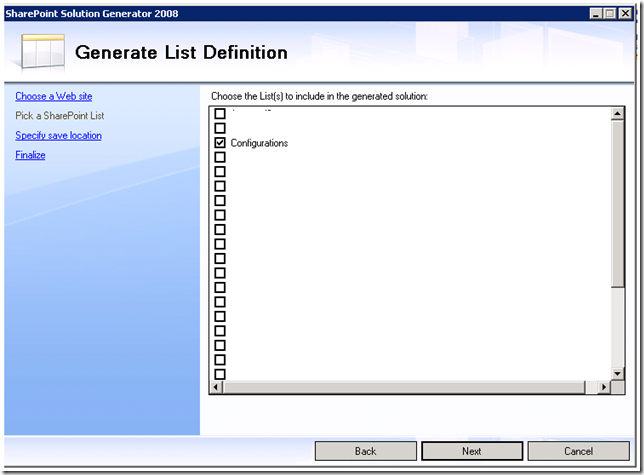Minimize the SharePoint Solution Generator window

click(596, 14)
